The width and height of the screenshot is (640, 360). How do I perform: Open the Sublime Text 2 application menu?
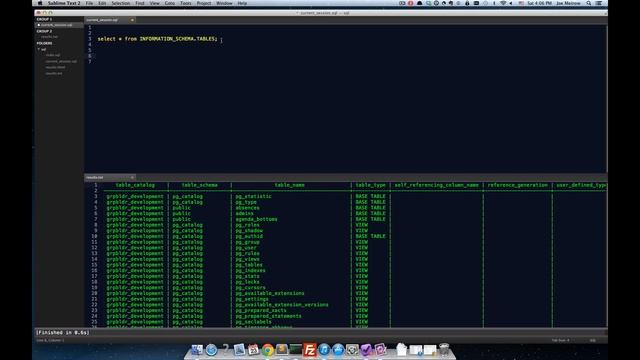pyautogui.click(x=64, y=3)
